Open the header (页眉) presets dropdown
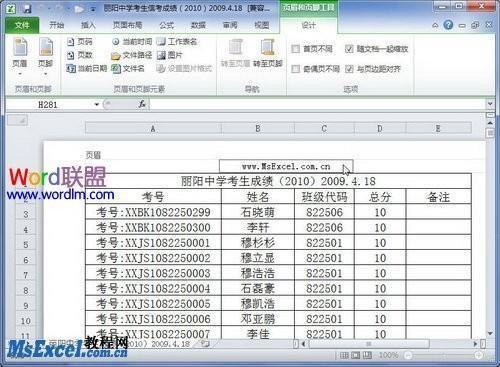500x367 pixels. (x=20, y=57)
